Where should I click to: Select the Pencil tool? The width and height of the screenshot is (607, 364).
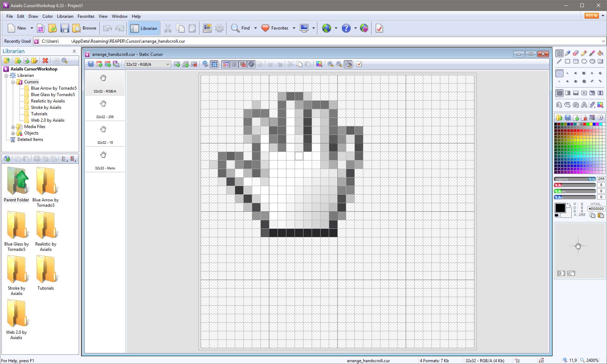tap(584, 53)
